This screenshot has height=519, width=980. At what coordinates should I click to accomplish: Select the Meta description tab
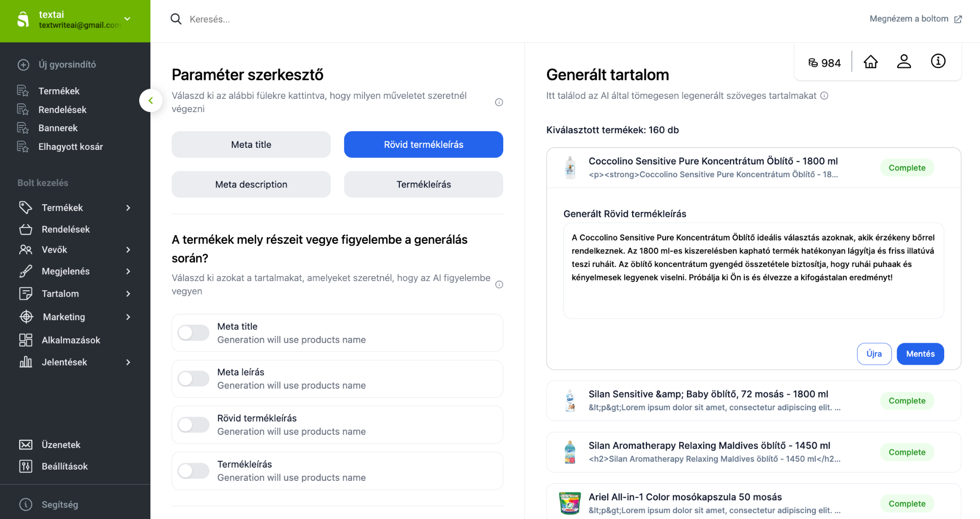tap(251, 184)
